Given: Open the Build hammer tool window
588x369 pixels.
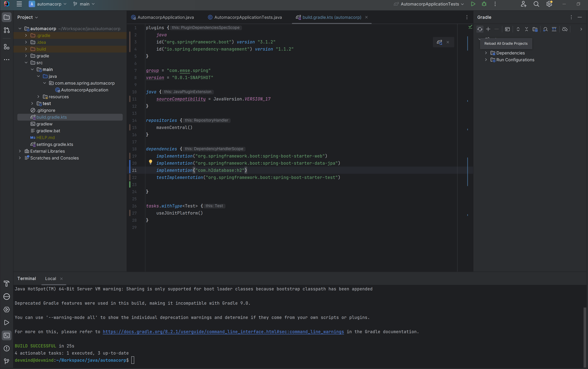Looking at the screenshot, I should [x=7, y=283].
